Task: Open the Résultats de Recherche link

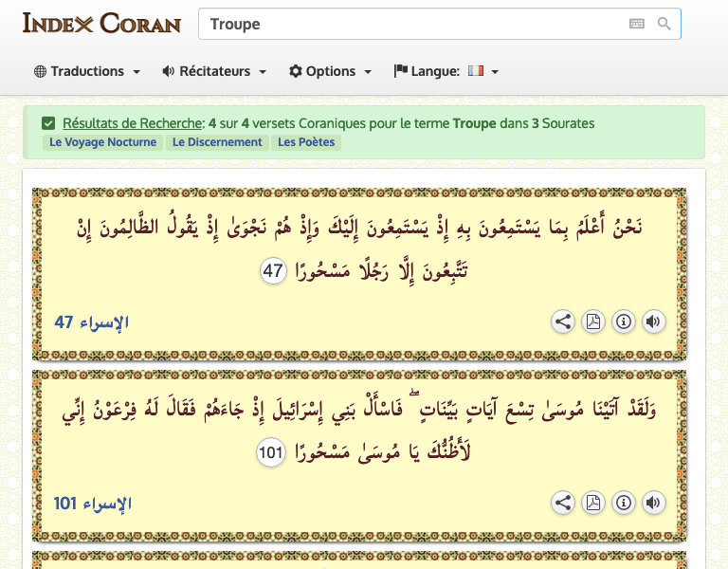Action: 133,123
